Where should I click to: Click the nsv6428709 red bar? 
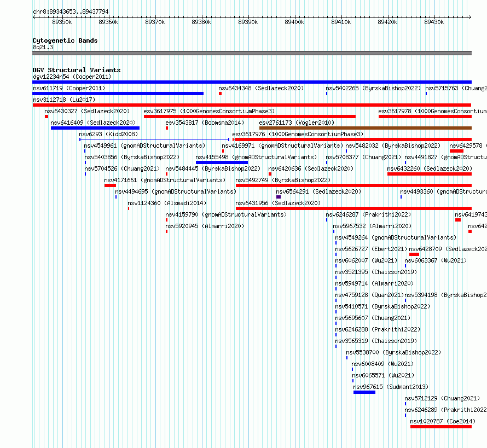[414, 254]
